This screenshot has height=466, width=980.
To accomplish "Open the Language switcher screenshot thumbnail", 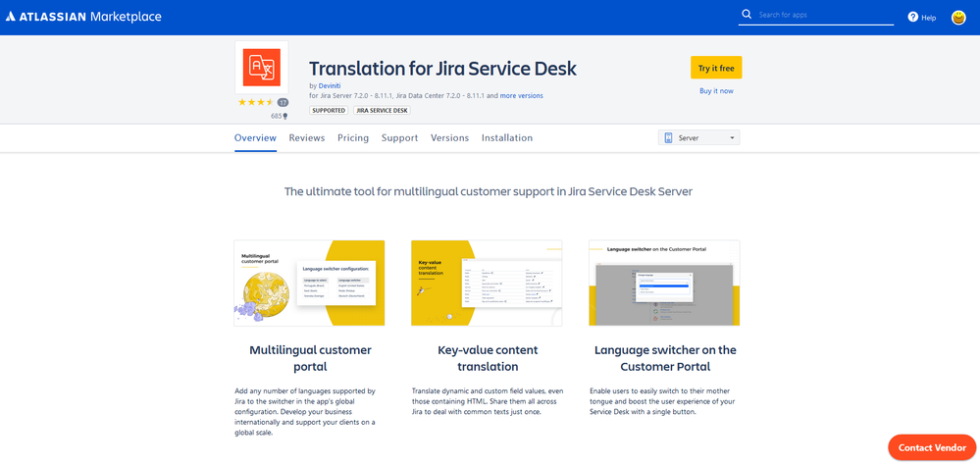I will (664, 283).
